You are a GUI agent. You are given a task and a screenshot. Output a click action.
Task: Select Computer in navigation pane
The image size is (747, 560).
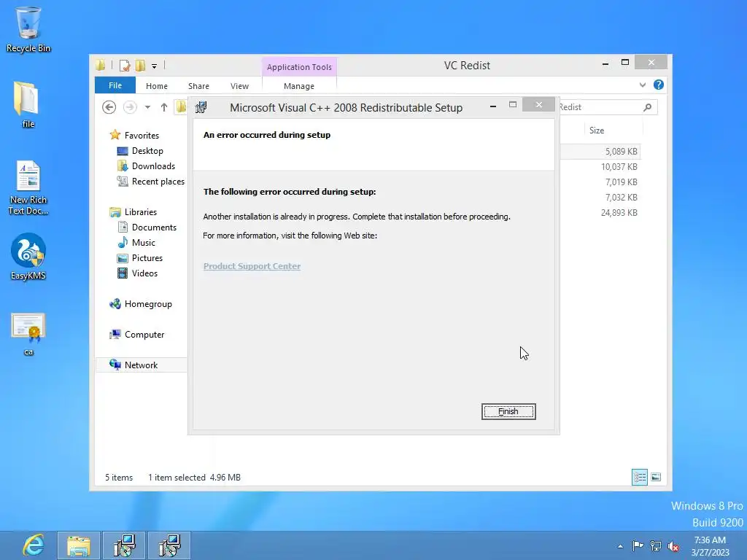click(144, 334)
